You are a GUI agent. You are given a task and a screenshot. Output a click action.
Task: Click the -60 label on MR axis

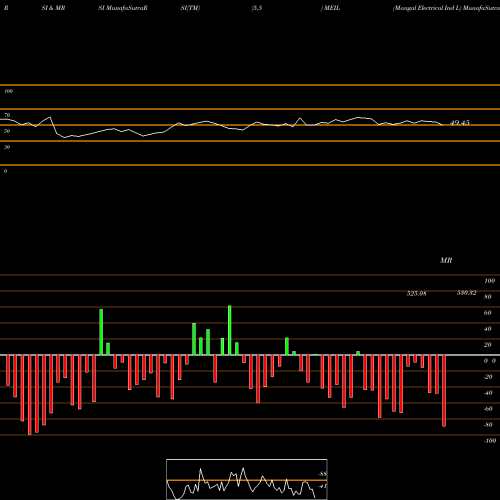[488, 409]
